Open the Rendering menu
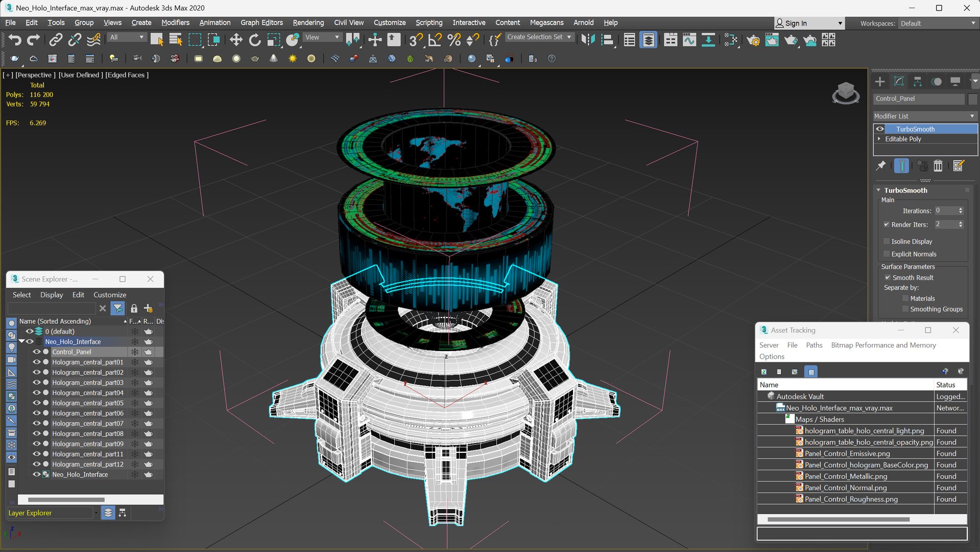The image size is (980, 552). tap(308, 22)
